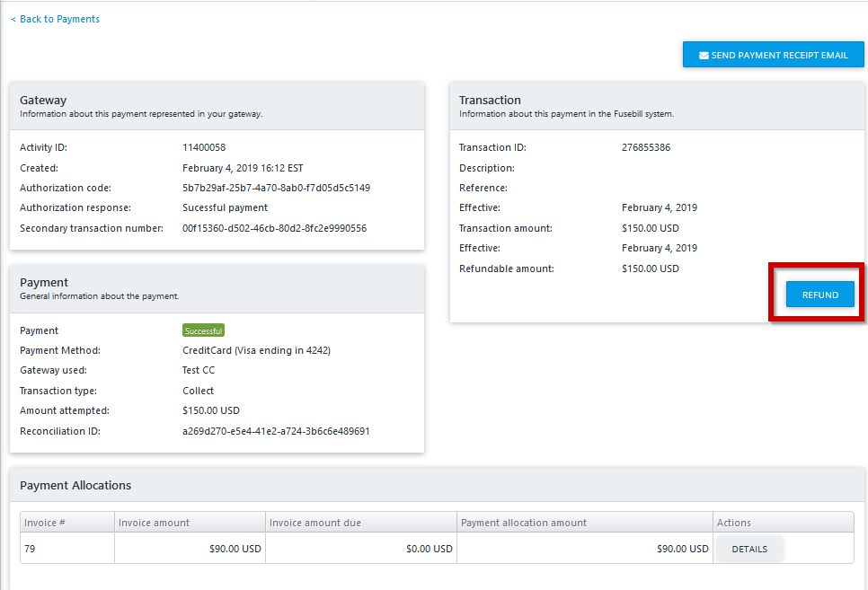Click the Gateway panel heading

click(x=43, y=101)
